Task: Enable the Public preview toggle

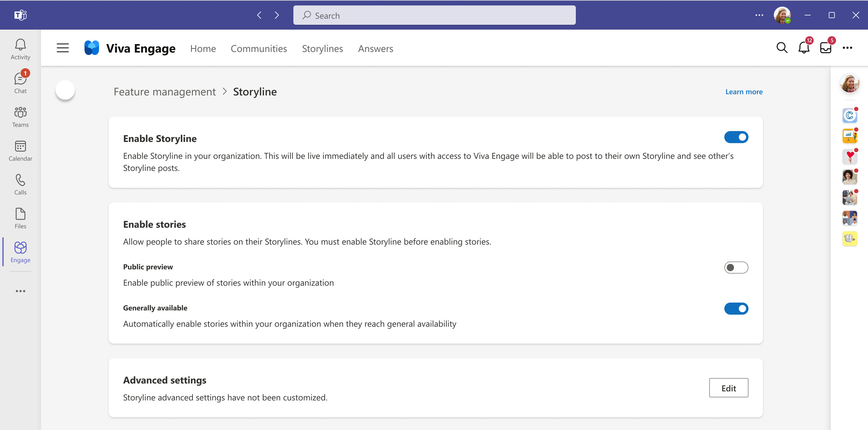Action: 736,268
